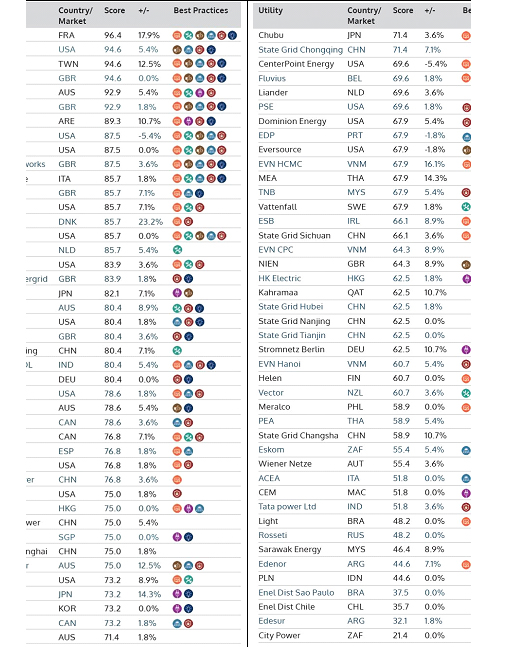
Task: Click the Utility column header
Action: coord(271,10)
